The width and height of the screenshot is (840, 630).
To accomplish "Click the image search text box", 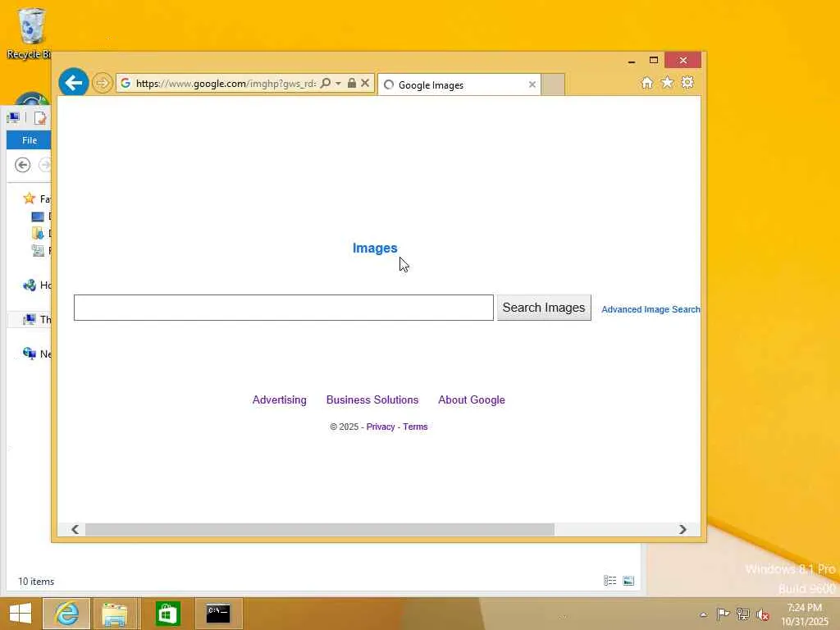I will point(283,308).
